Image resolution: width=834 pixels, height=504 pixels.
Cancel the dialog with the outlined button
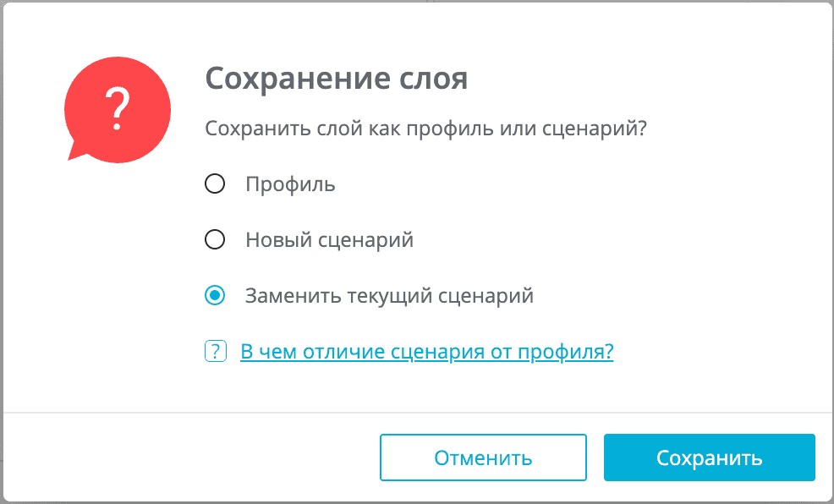(483, 457)
